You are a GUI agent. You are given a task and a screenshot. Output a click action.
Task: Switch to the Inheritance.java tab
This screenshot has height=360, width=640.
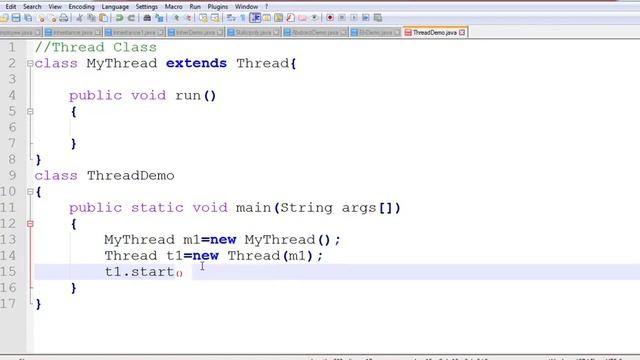[72, 32]
